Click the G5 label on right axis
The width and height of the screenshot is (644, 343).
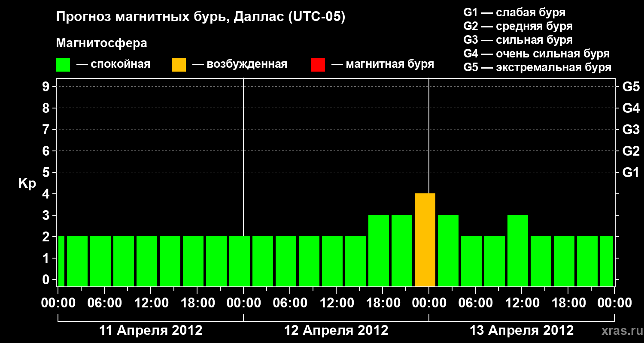(x=631, y=87)
